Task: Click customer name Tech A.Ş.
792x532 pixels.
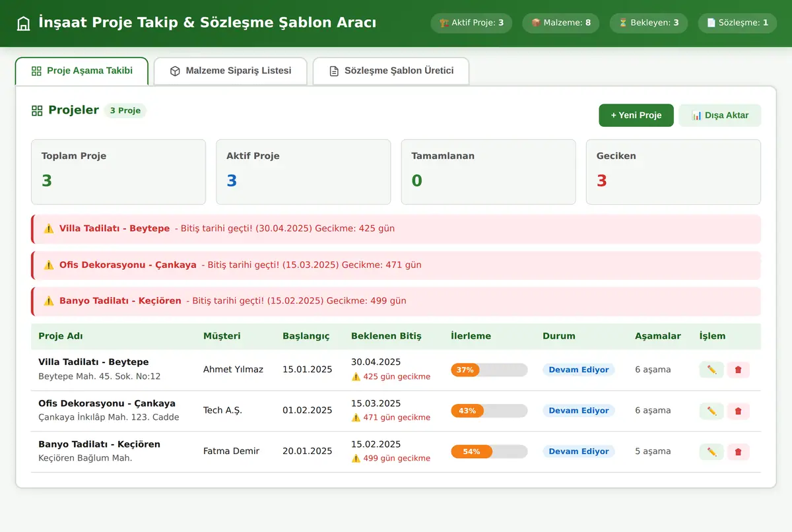Action: [x=222, y=411]
